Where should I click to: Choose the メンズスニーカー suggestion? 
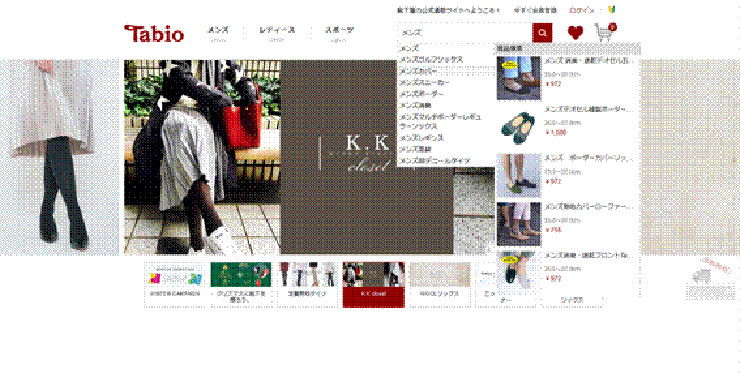click(424, 83)
